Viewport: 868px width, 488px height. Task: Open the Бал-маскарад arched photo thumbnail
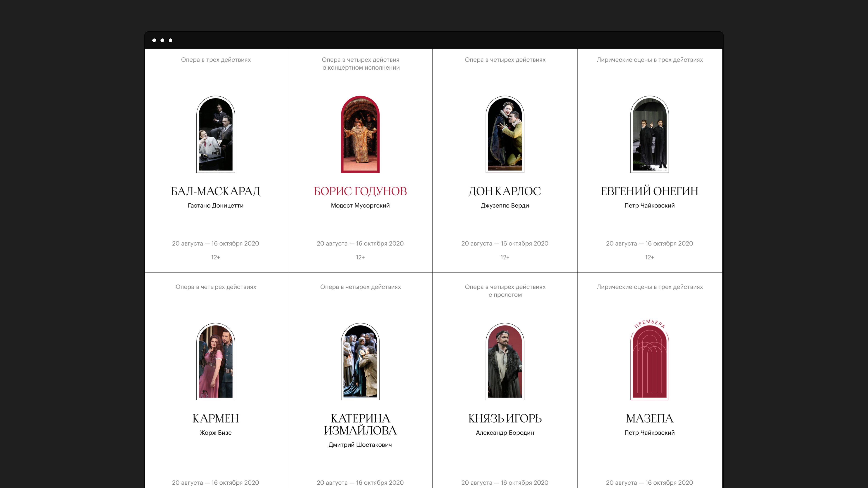tap(216, 135)
